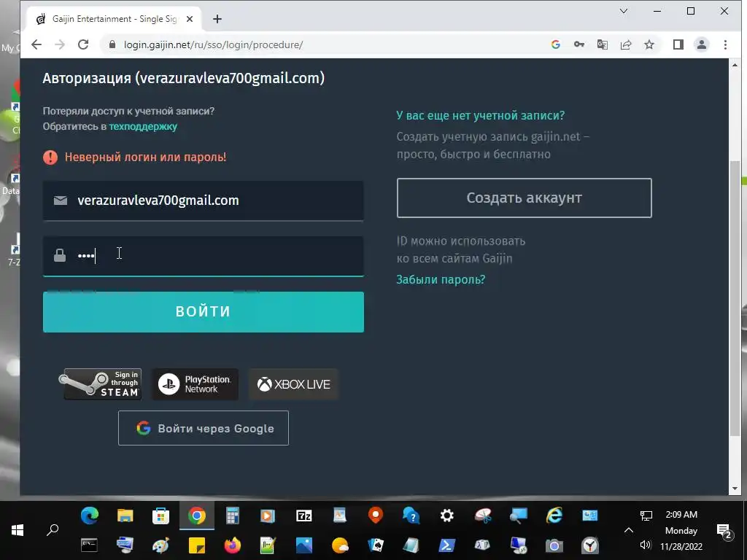This screenshot has width=747, height=560.
Task: Open the saved passwords key icon
Action: click(x=578, y=44)
